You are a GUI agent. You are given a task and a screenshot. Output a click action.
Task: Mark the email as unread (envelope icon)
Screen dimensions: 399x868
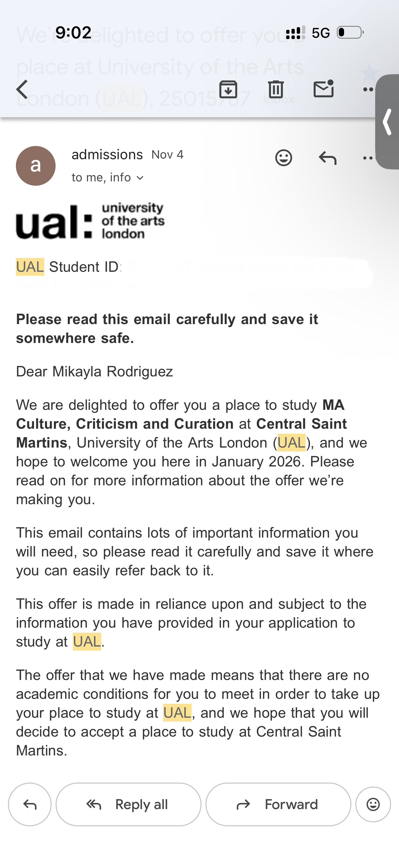[323, 89]
